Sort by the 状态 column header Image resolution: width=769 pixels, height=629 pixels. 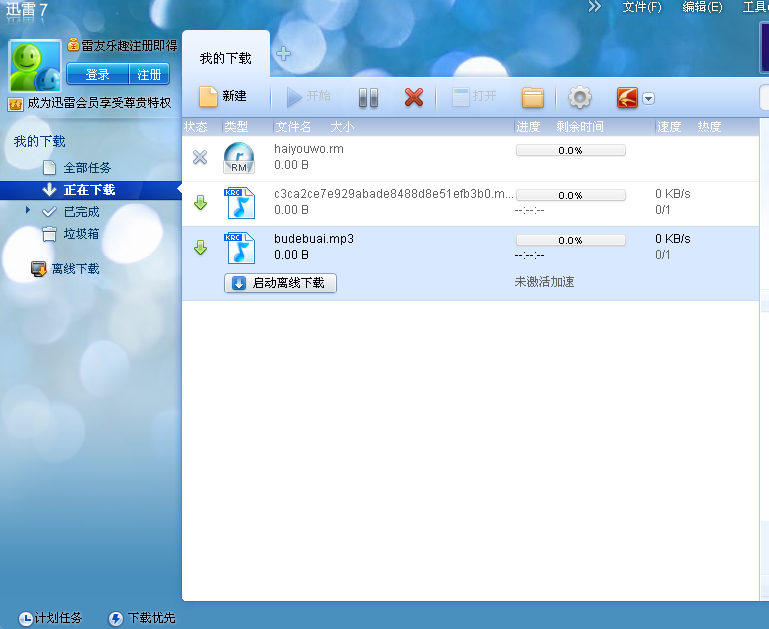click(196, 127)
